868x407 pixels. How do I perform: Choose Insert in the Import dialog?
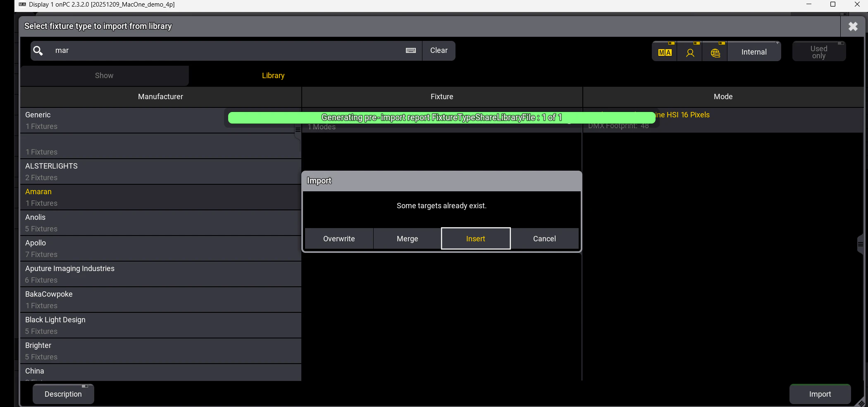coord(476,238)
